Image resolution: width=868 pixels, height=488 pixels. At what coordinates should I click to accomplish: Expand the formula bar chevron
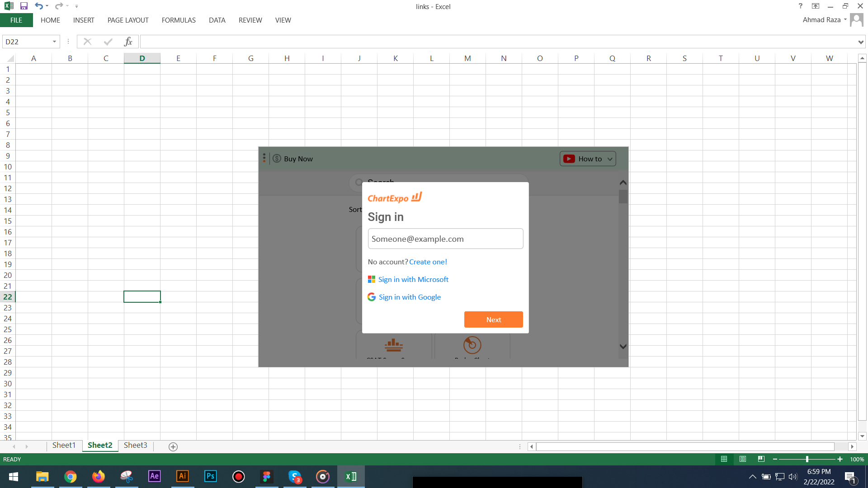point(860,42)
